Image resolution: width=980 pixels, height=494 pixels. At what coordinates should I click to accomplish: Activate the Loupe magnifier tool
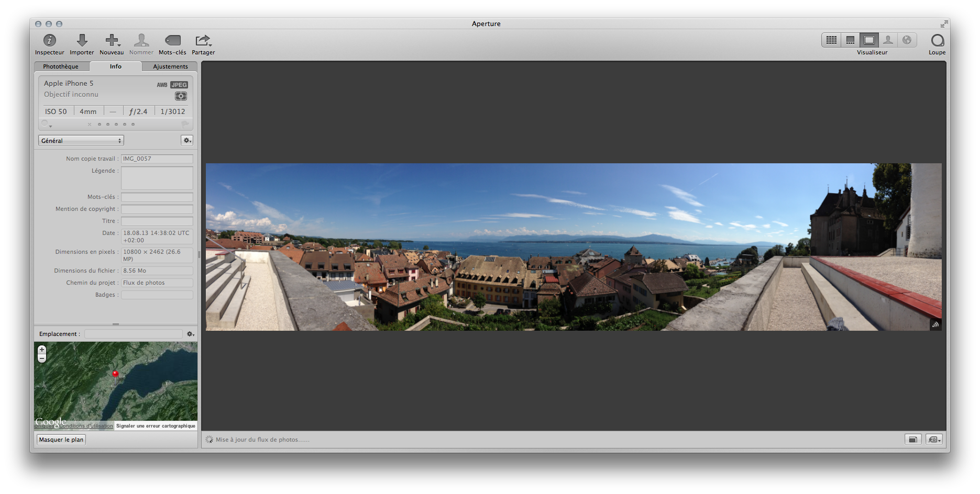937,40
